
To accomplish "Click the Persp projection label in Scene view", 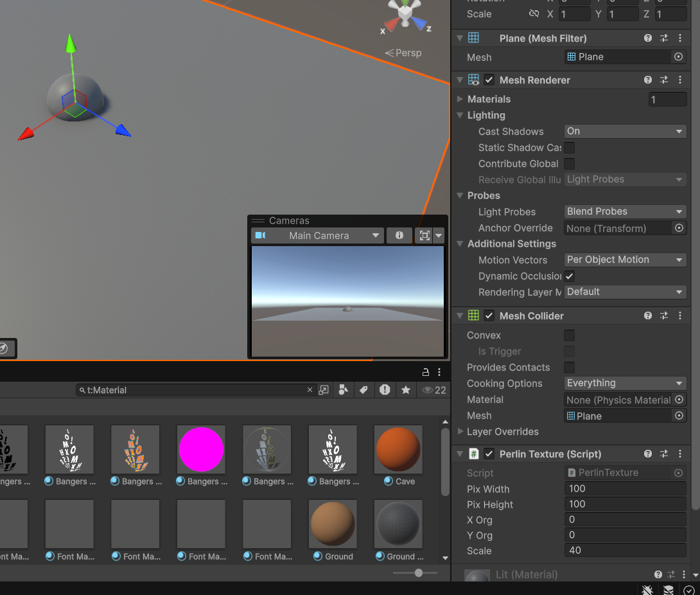I will coord(403,53).
